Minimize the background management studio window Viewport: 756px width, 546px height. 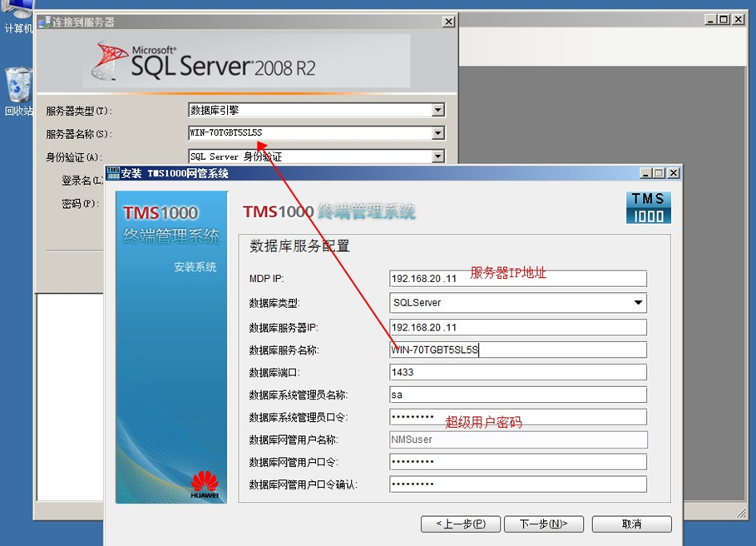point(711,19)
